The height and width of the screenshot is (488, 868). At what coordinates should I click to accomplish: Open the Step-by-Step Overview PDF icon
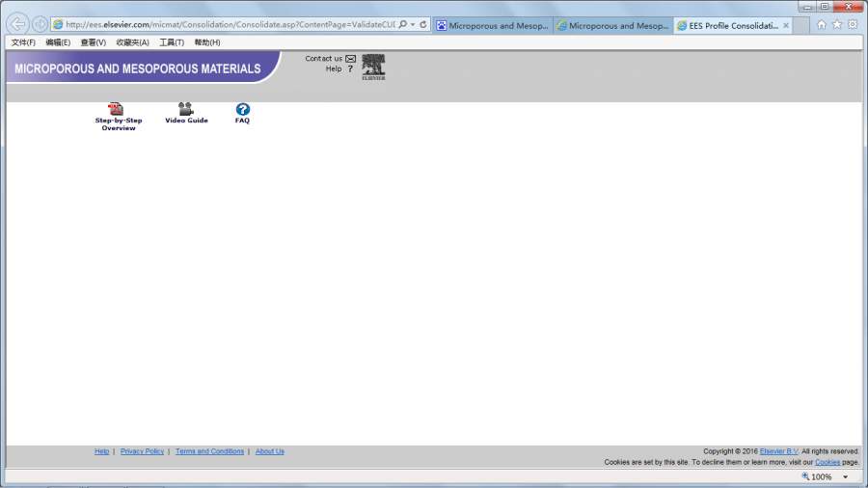click(116, 108)
